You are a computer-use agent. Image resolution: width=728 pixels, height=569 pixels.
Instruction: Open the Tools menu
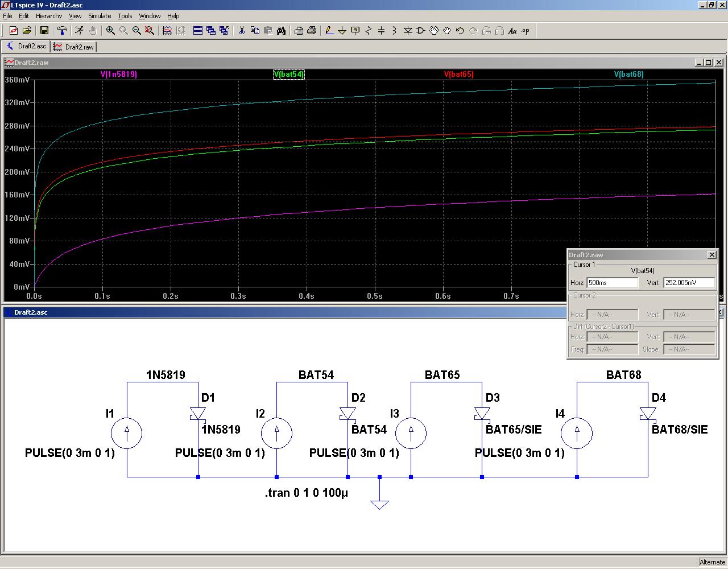pos(125,16)
